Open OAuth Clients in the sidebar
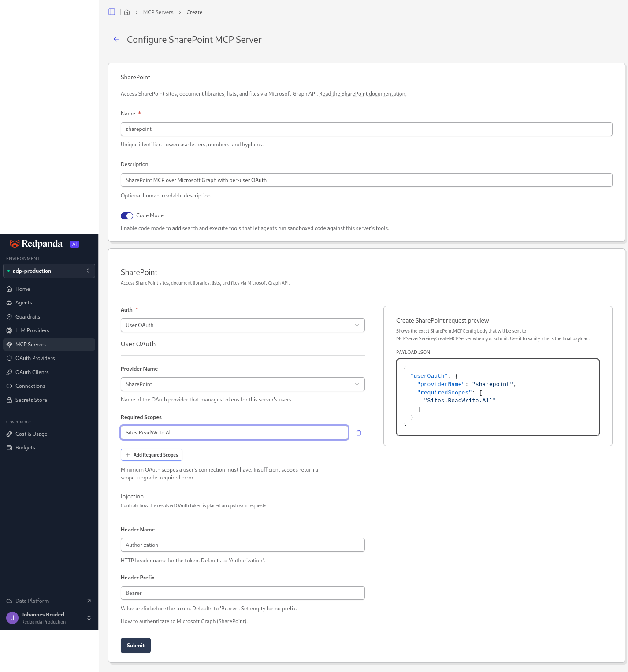628x672 pixels. [49, 372]
